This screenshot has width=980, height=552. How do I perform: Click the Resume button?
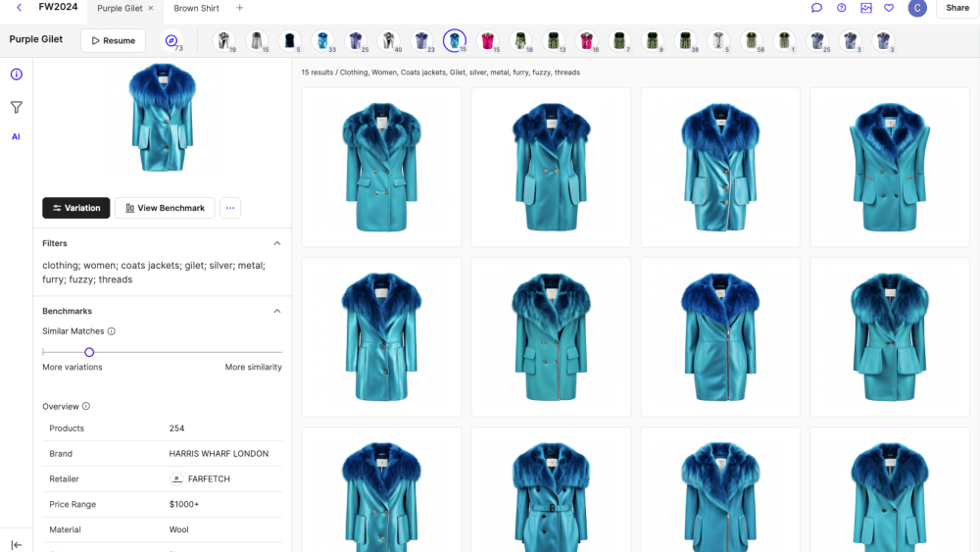[113, 40]
